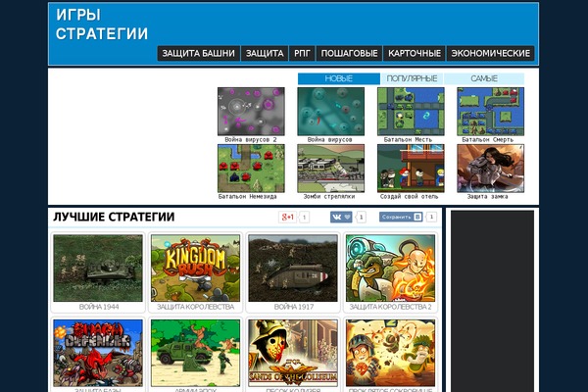Click the Война вирусов 2 caption
This screenshot has width=588, height=392.
click(251, 139)
